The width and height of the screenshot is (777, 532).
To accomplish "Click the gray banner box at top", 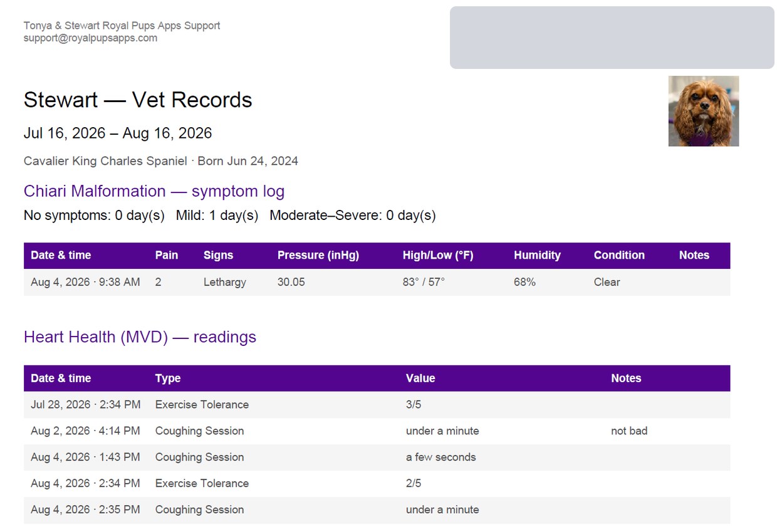I will 612,38.
